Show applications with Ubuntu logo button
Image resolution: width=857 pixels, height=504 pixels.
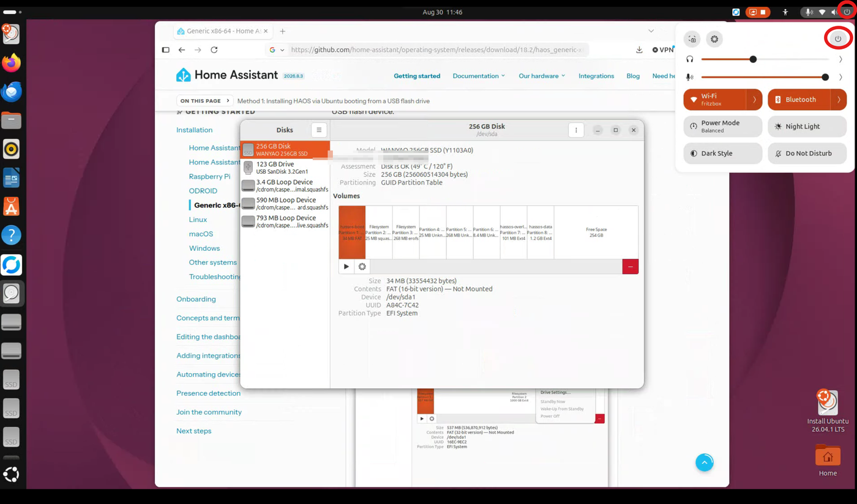point(11,474)
